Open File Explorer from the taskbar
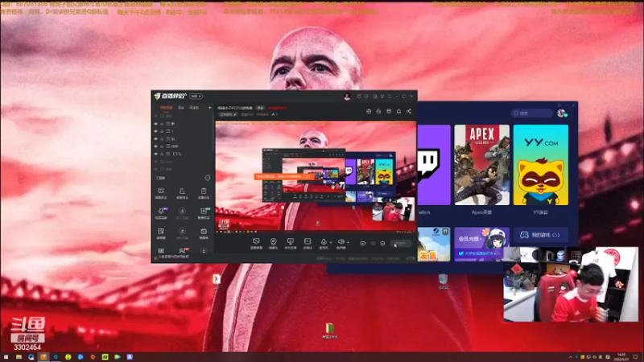 (x=19, y=357)
